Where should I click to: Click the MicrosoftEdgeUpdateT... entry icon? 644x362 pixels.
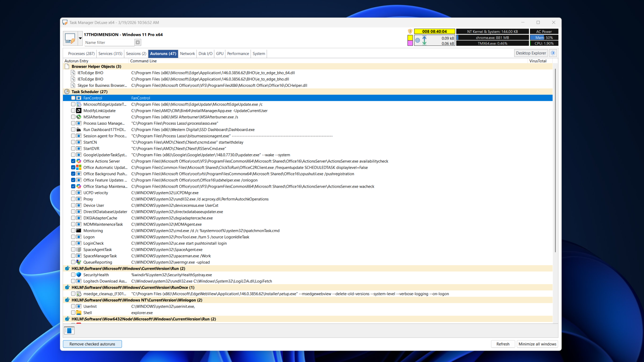(79, 104)
